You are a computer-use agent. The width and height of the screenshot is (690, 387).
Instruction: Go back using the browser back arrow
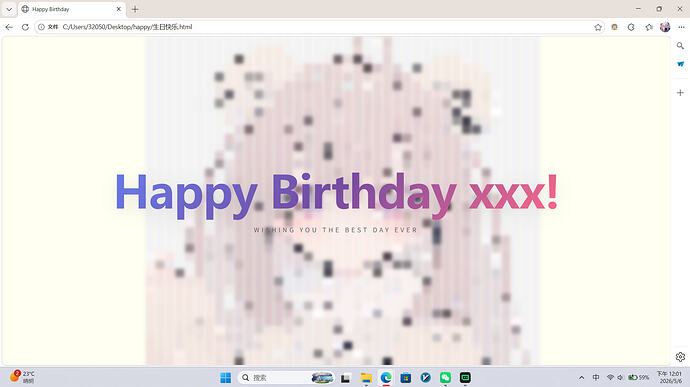(9, 27)
